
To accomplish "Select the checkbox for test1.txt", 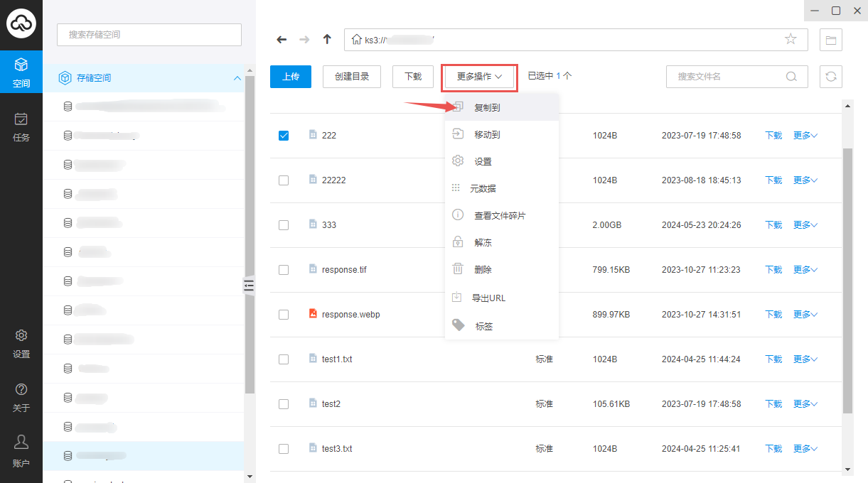I will (284, 359).
